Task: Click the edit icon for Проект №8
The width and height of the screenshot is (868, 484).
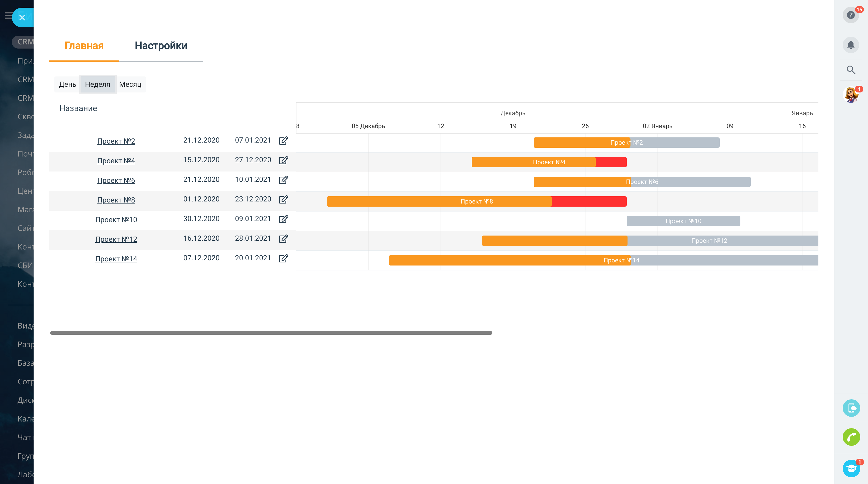Action: 283,199
